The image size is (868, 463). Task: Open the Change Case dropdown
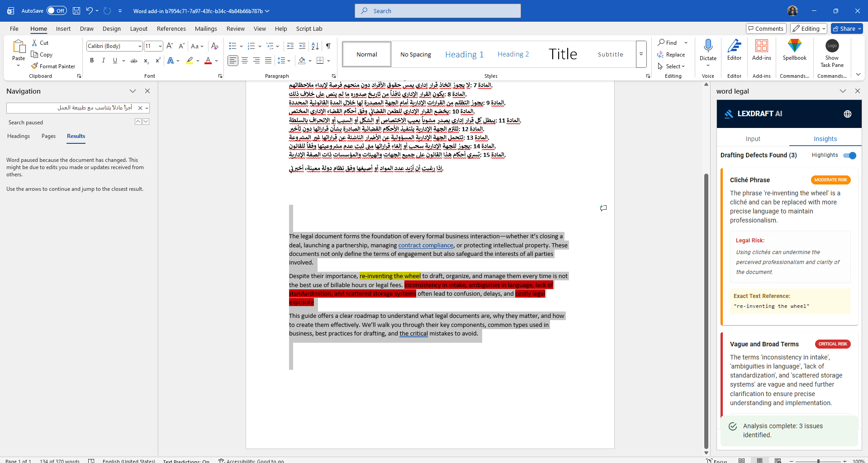pyautogui.click(x=197, y=46)
